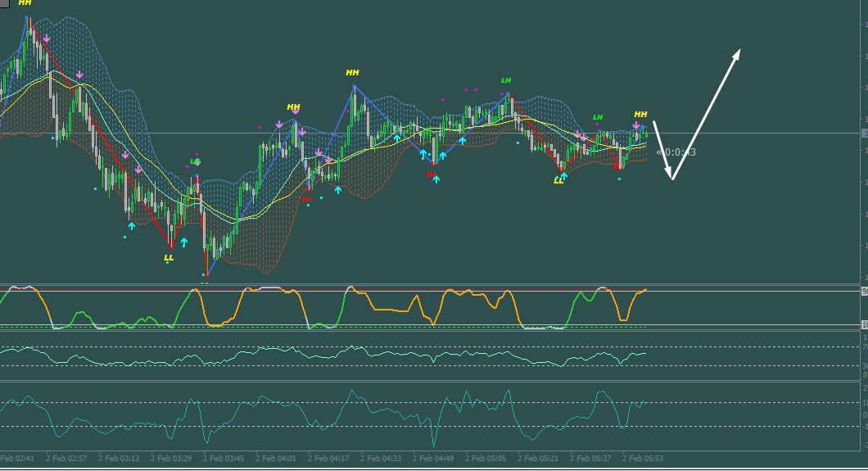868x471 pixels.
Task: Click the bottom tip of the white V arrow
Action: (672, 179)
